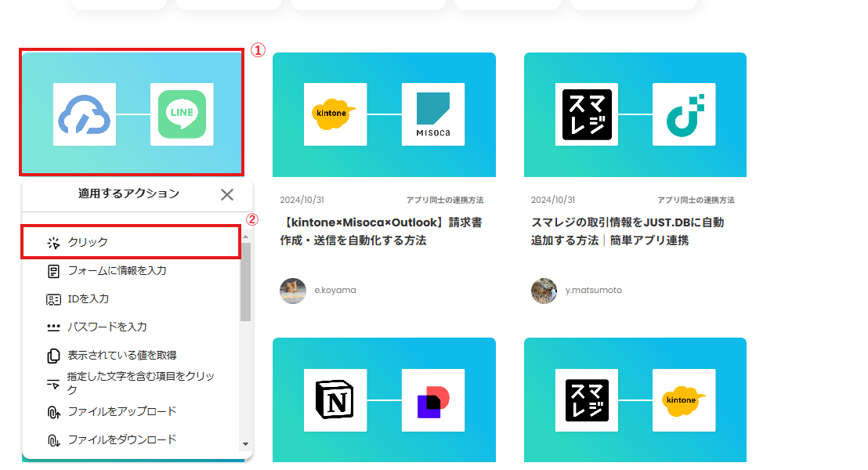The width and height of the screenshot is (868, 470).
Task: Close the 適用するアクション popup
Action: (x=227, y=194)
